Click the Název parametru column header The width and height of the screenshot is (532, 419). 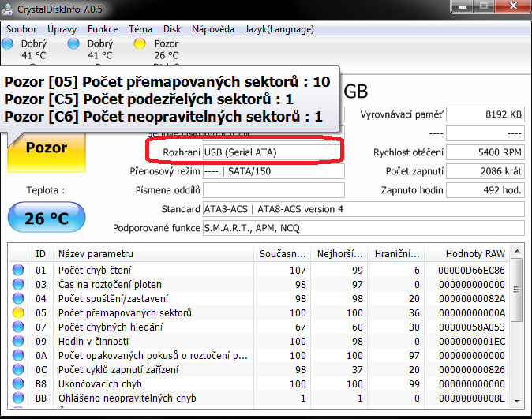[153, 254]
